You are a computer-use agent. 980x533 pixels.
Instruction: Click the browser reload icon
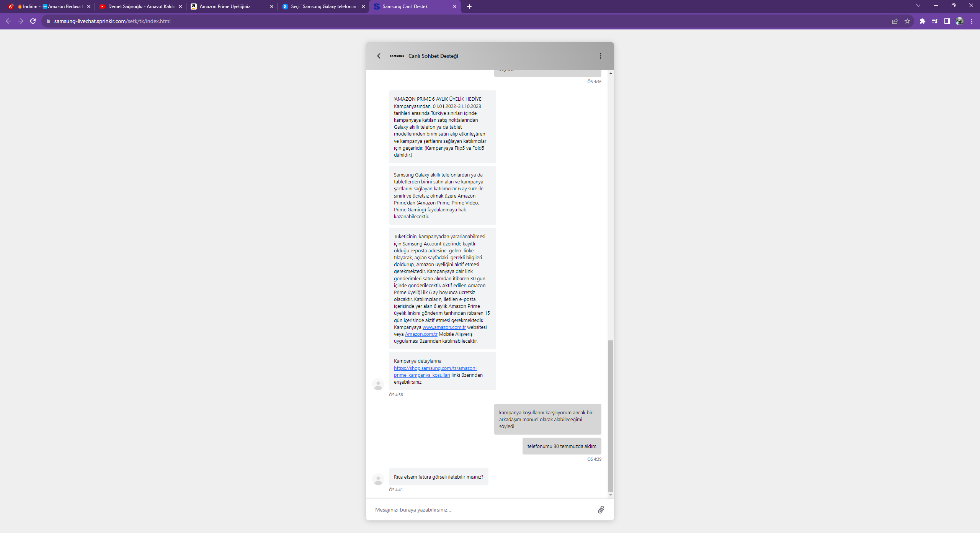(x=33, y=21)
